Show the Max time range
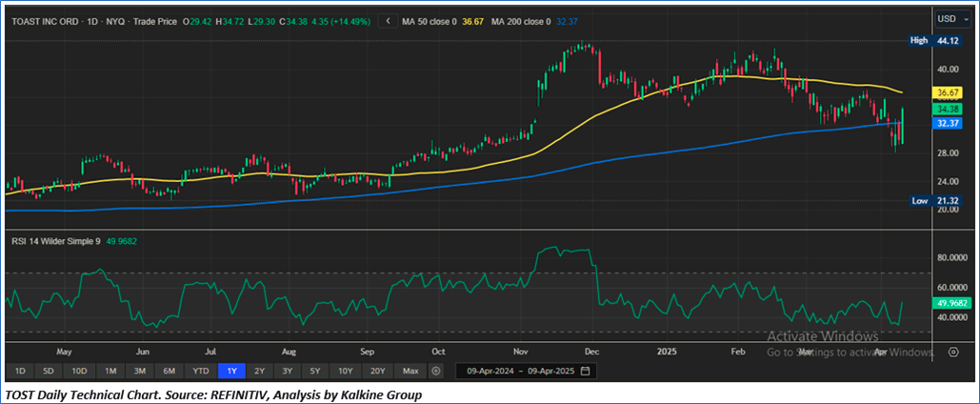Image resolution: width=980 pixels, height=404 pixels. pos(410,372)
